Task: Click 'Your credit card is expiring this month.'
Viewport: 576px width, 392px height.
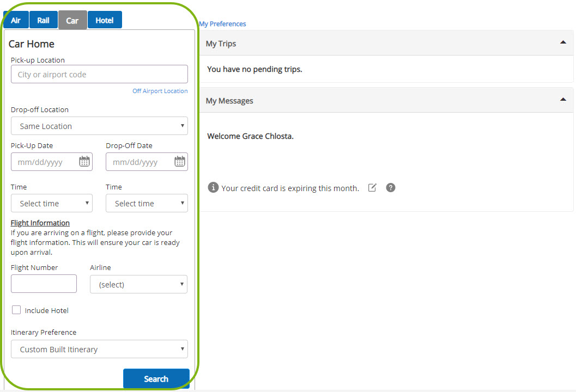Action: [x=290, y=188]
